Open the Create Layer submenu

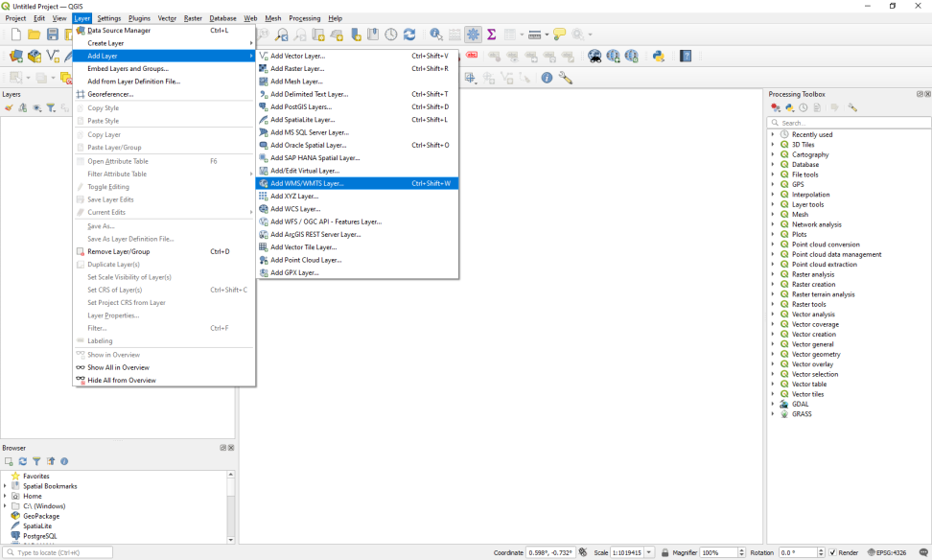point(164,43)
